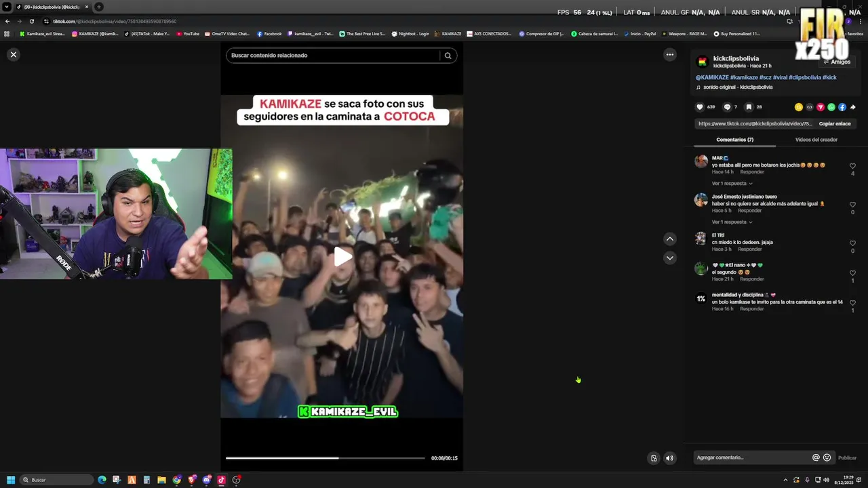The image size is (868, 488).
Task: Play the video with center play button
Action: point(342,256)
